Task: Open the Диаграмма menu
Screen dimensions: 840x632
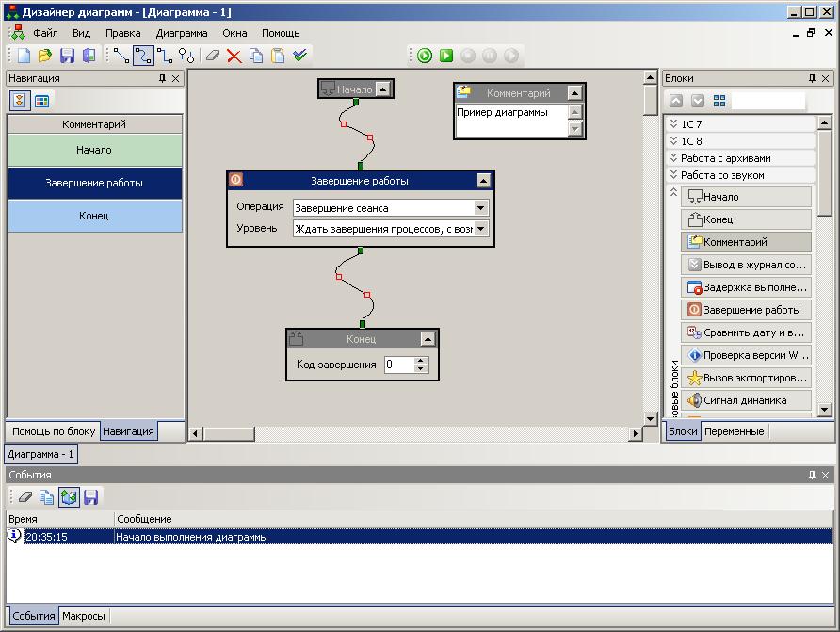Action: (x=182, y=33)
